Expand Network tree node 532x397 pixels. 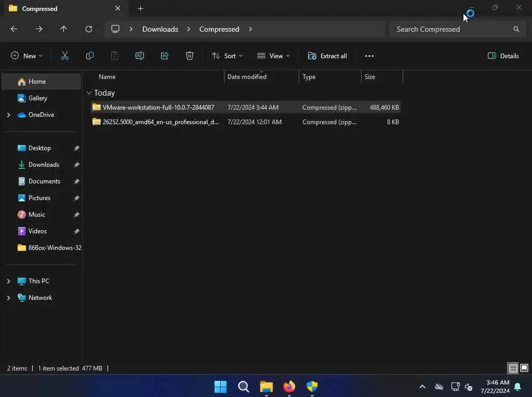click(x=8, y=298)
